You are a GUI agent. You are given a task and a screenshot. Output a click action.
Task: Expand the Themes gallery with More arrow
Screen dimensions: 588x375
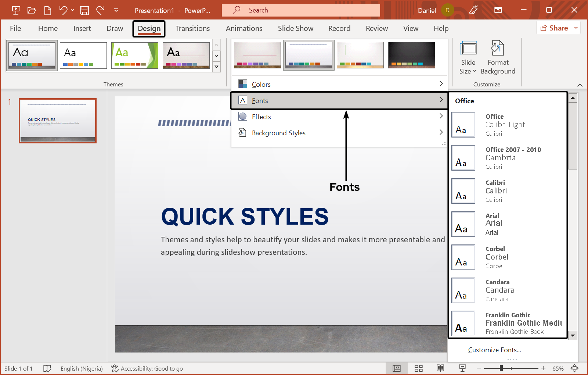tap(216, 67)
